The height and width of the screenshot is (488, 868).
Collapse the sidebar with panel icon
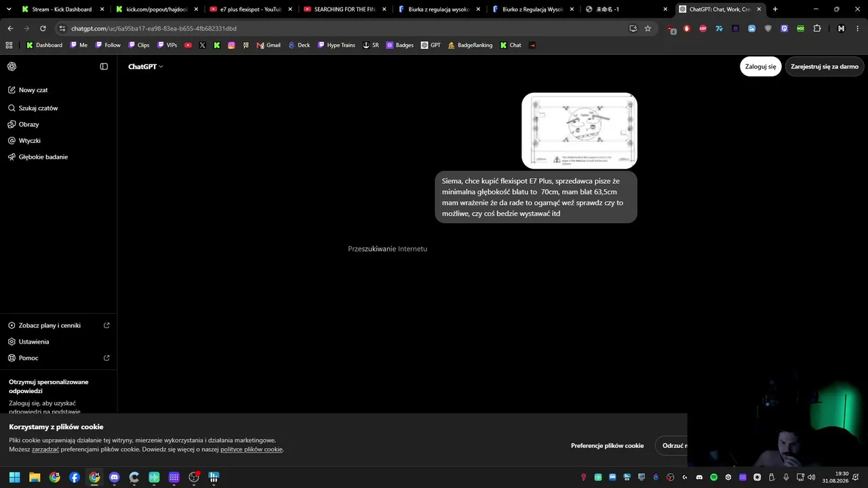pyautogui.click(x=104, y=66)
